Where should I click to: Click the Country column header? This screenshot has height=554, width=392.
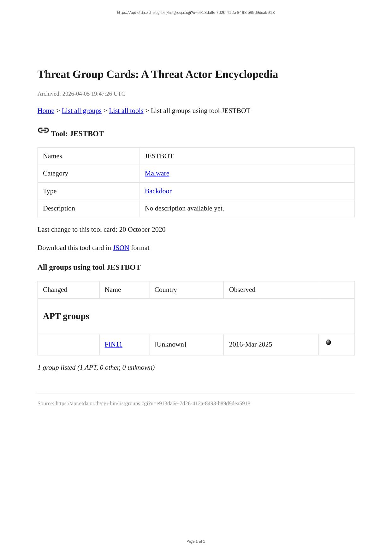(165, 290)
